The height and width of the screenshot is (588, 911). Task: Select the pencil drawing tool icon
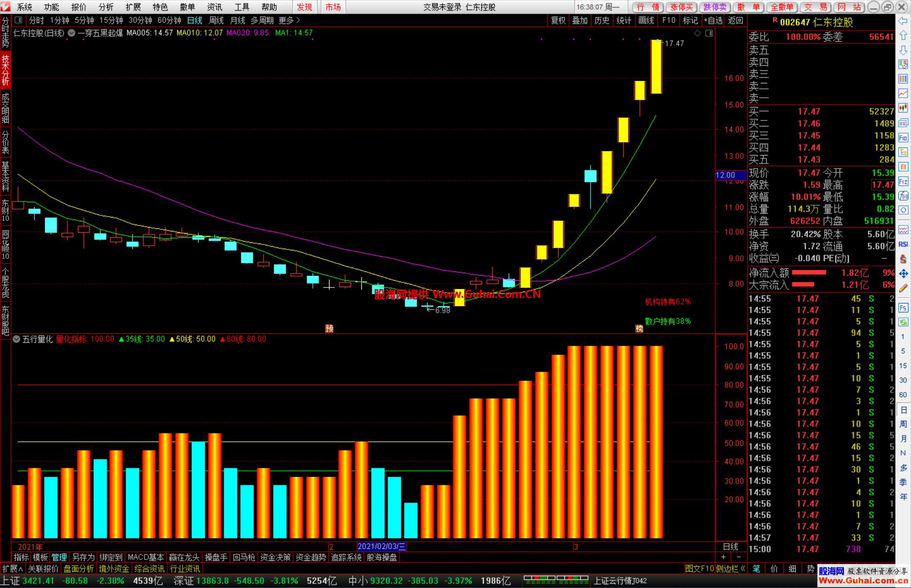point(903,288)
